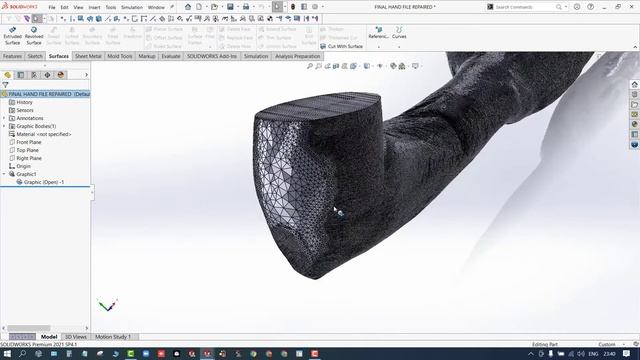Open the Windows Start button

click(7, 354)
